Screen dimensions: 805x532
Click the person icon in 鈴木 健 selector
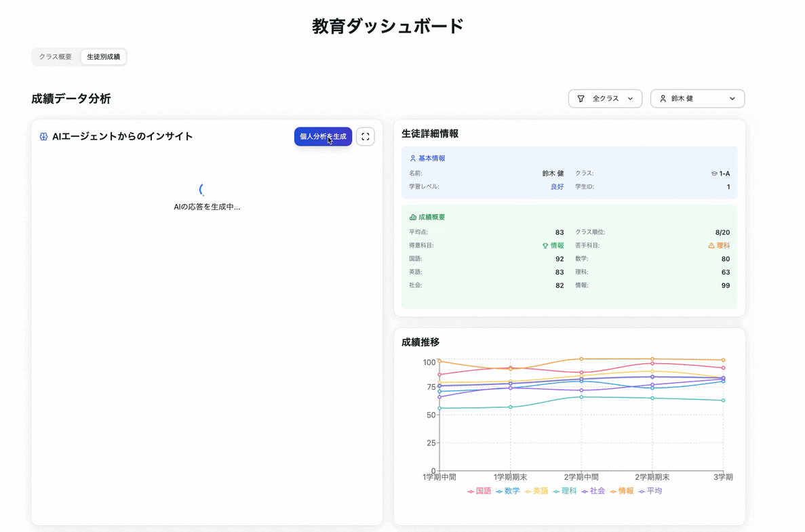coord(663,98)
